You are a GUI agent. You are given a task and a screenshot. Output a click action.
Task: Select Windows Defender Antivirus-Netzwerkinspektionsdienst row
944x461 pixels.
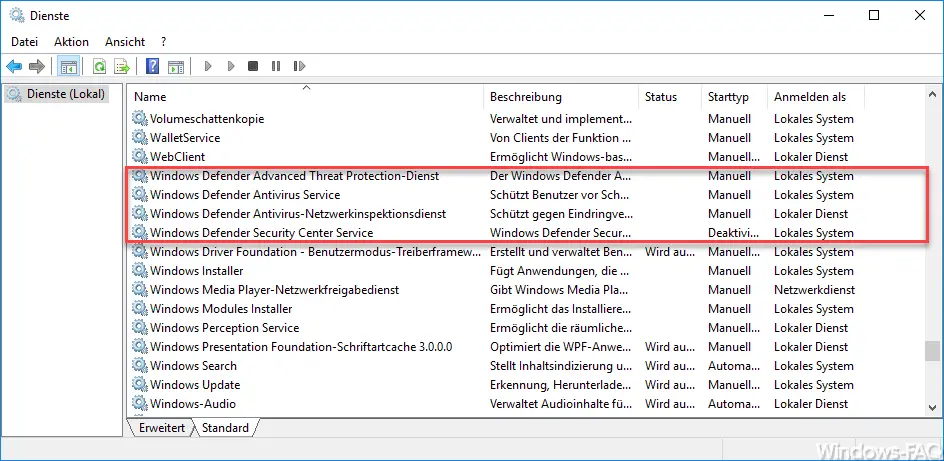point(496,214)
